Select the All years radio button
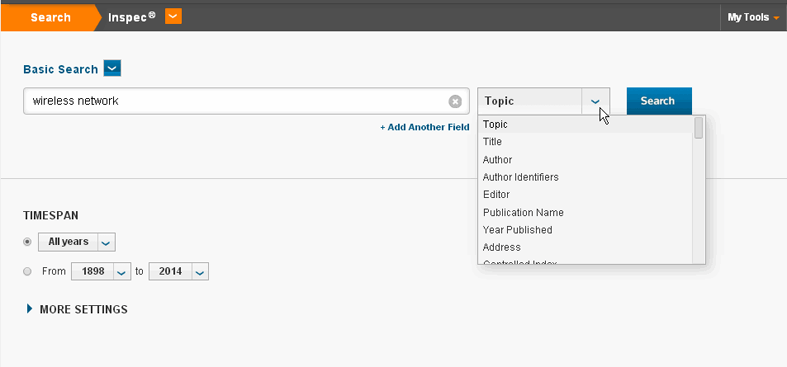The width and height of the screenshot is (787, 367). click(x=28, y=242)
